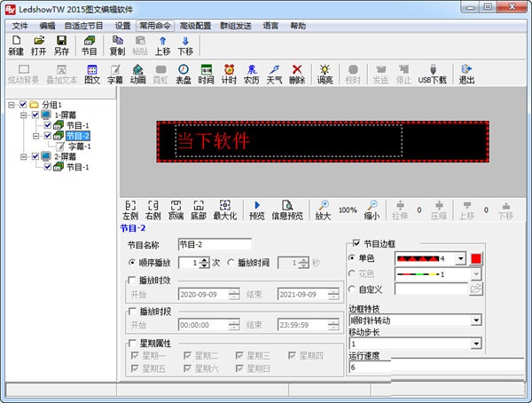Open the 调亮 brightness adjustment tool
Image resolution: width=532 pixels, height=403 pixels.
pyautogui.click(x=325, y=74)
